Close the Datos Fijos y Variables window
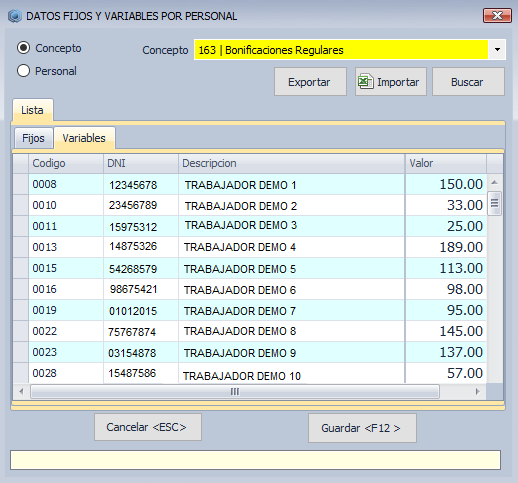 click(x=497, y=16)
